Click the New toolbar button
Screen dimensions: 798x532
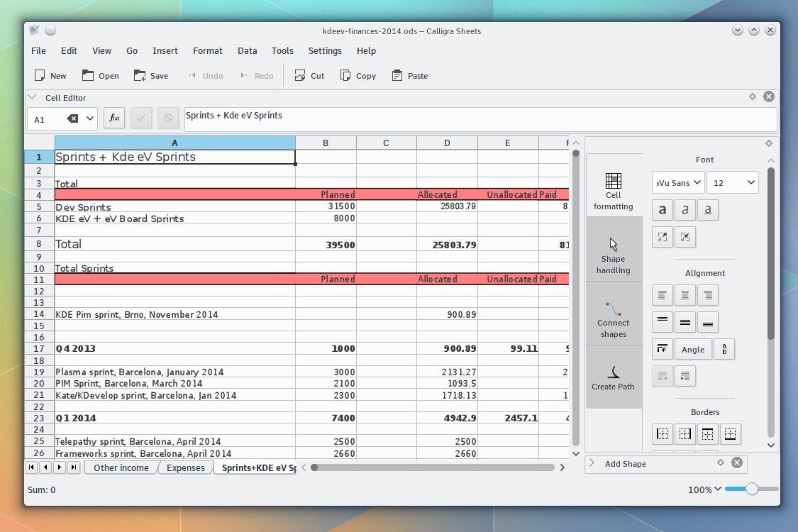(50, 75)
